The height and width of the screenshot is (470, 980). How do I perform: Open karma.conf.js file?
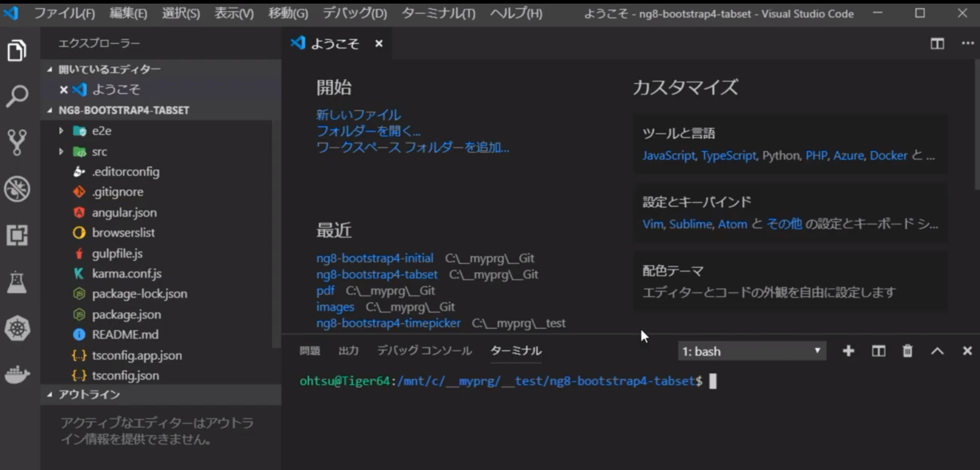pyautogui.click(x=127, y=273)
